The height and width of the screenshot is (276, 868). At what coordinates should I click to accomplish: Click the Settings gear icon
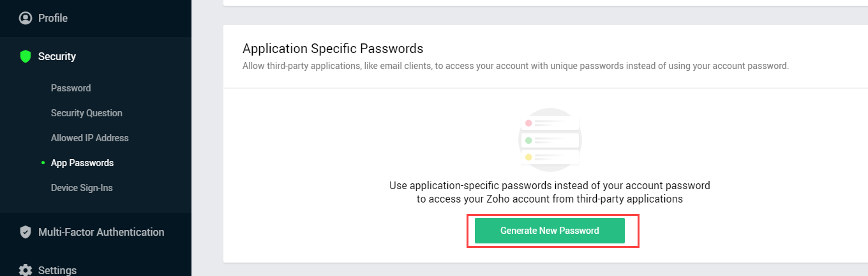point(26,270)
